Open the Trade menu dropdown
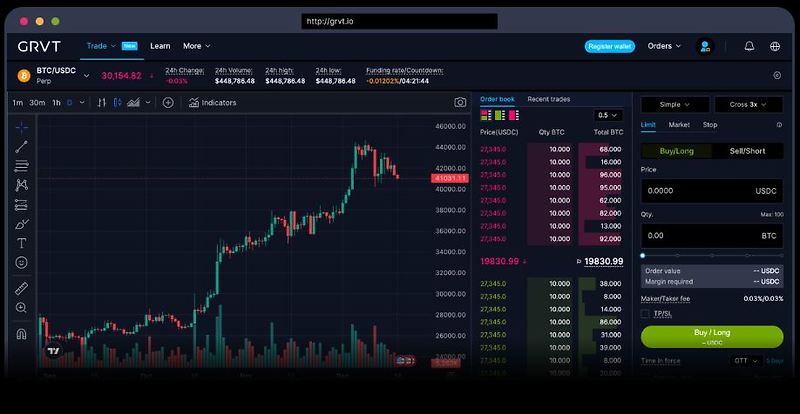 click(x=101, y=46)
